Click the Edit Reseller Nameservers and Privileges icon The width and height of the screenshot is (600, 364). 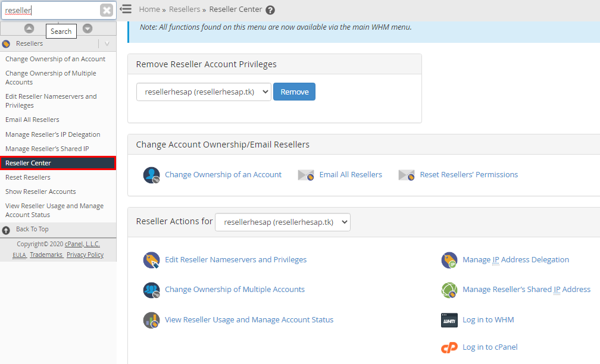(151, 260)
